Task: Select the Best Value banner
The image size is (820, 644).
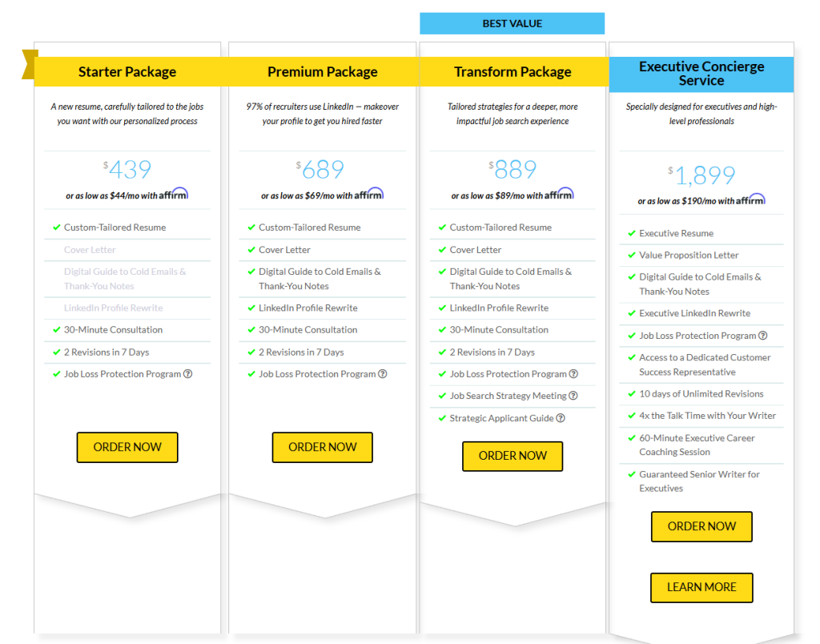Action: [x=512, y=23]
